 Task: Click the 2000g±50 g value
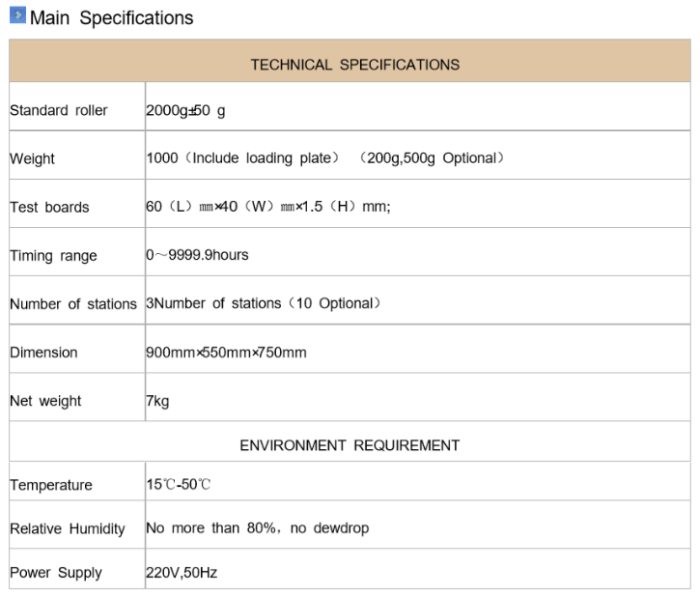(185, 110)
